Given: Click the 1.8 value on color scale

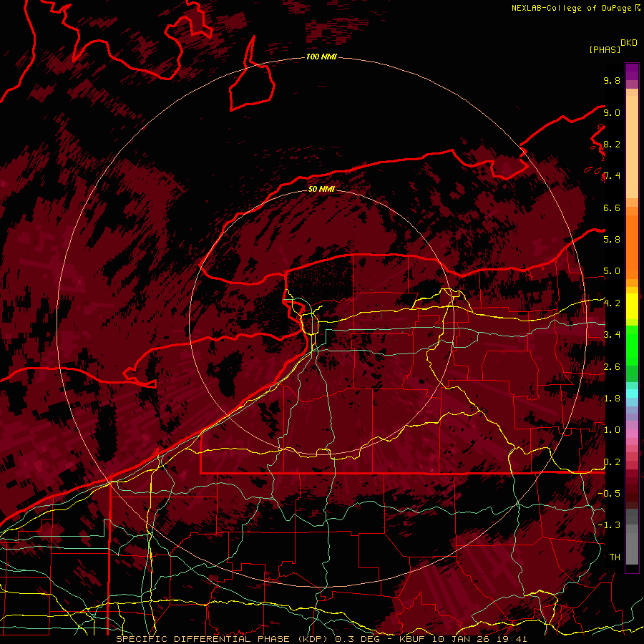Looking at the screenshot, I should click(612, 399).
